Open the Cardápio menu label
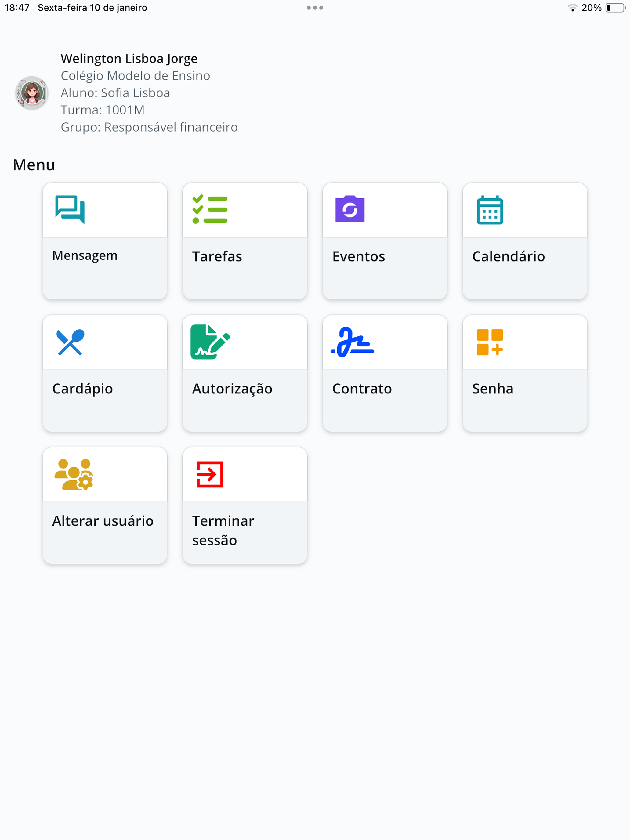630x840 pixels. coord(83,389)
